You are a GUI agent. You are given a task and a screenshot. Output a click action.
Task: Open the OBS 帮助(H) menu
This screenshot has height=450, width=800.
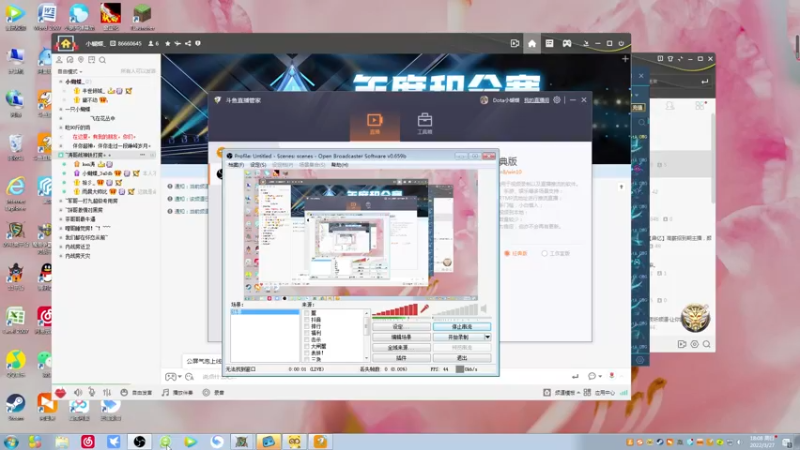tap(339, 165)
